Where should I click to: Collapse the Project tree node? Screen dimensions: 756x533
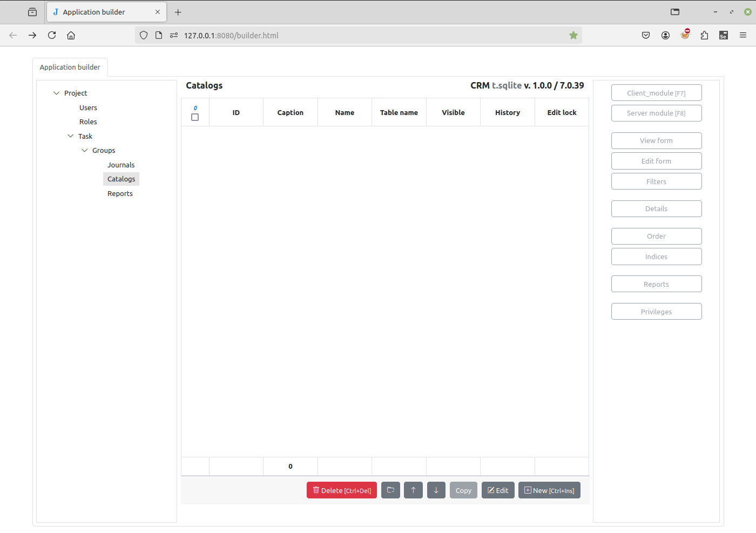pyautogui.click(x=56, y=93)
